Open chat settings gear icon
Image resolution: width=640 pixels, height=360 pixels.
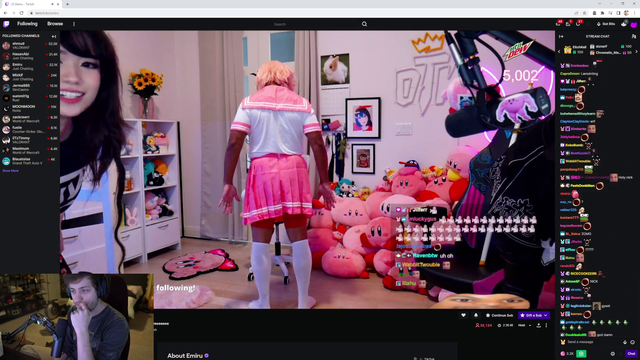[x=612, y=353]
